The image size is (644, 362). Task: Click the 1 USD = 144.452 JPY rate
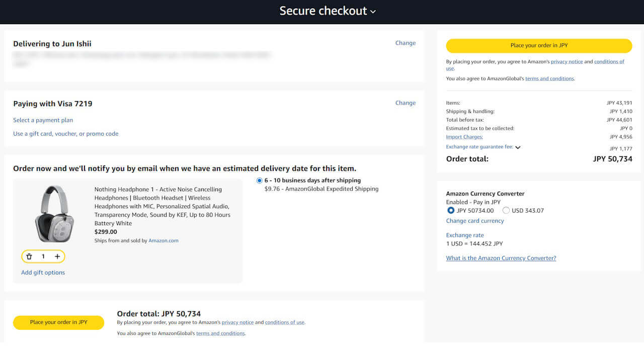pyautogui.click(x=474, y=243)
